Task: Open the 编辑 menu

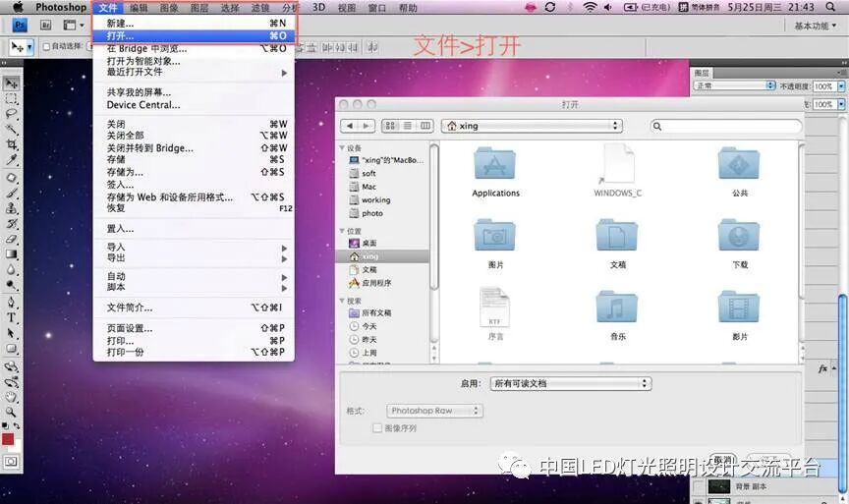Action: [139, 8]
